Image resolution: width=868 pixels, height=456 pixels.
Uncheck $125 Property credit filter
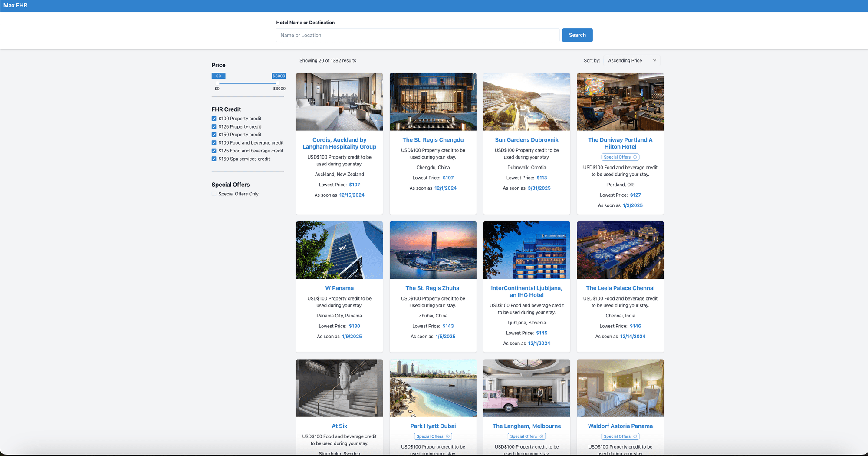(x=214, y=127)
